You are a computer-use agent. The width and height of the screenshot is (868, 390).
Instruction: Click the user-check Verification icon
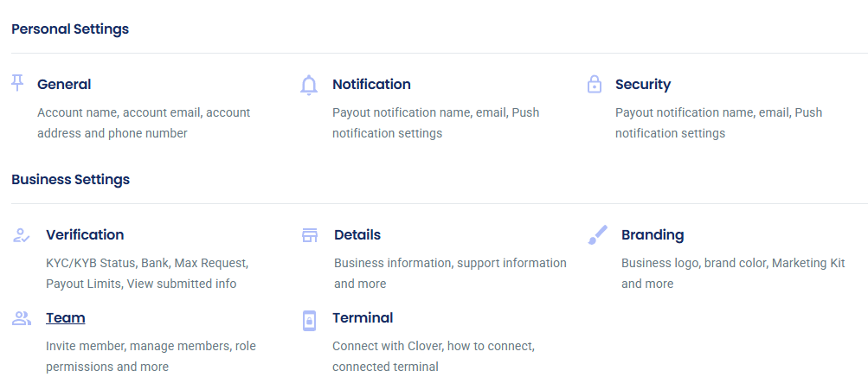(x=21, y=235)
